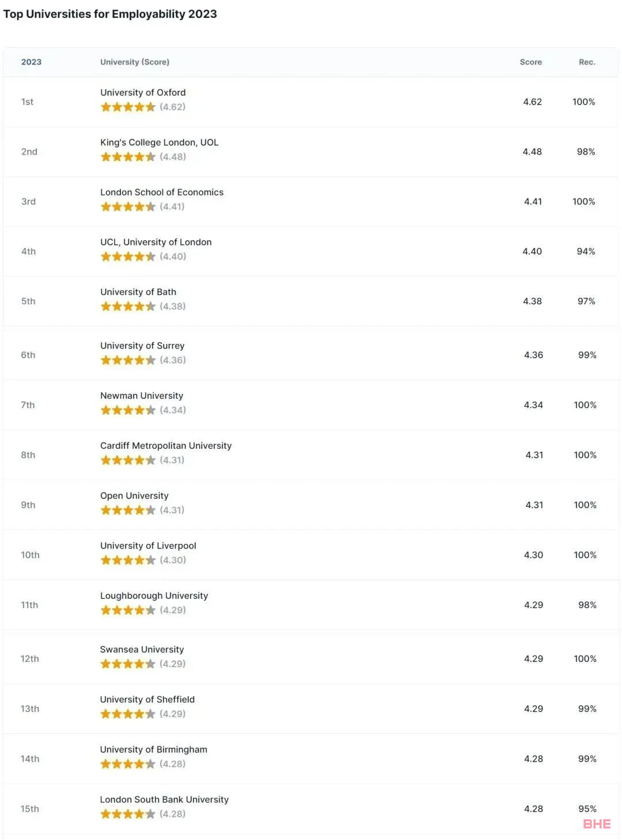Click the stars under University of Birmingham
Screen dimensions: 622x840
point(128,764)
